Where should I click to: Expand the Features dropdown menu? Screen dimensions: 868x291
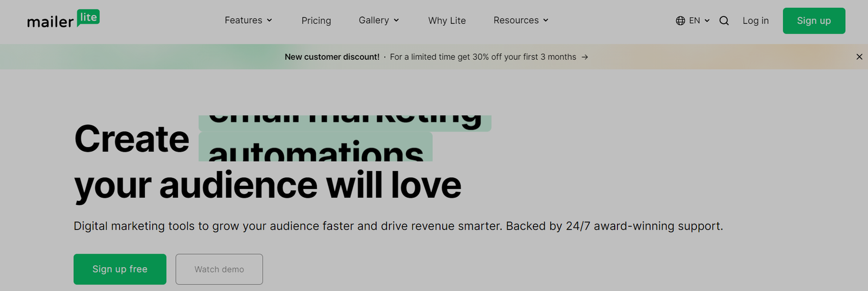point(248,20)
